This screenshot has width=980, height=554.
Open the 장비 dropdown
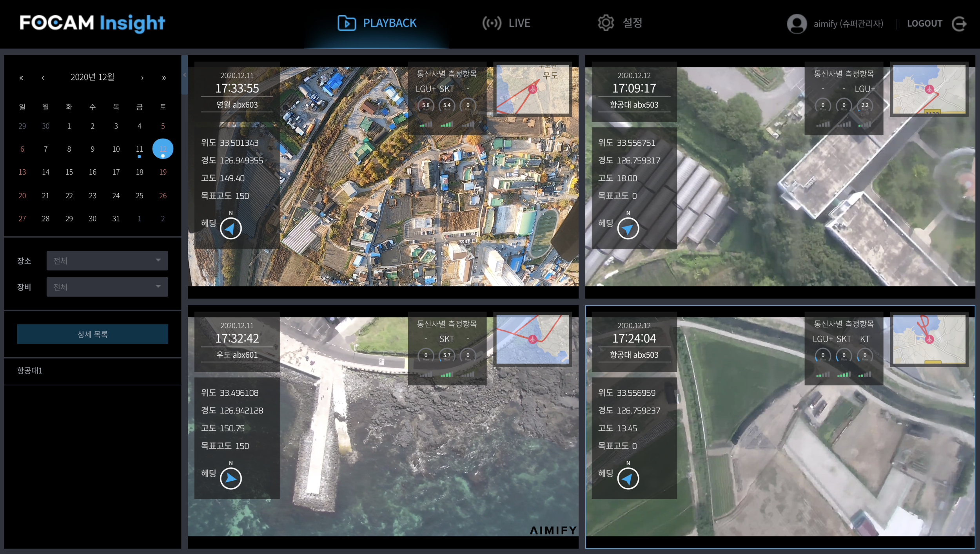coord(107,286)
